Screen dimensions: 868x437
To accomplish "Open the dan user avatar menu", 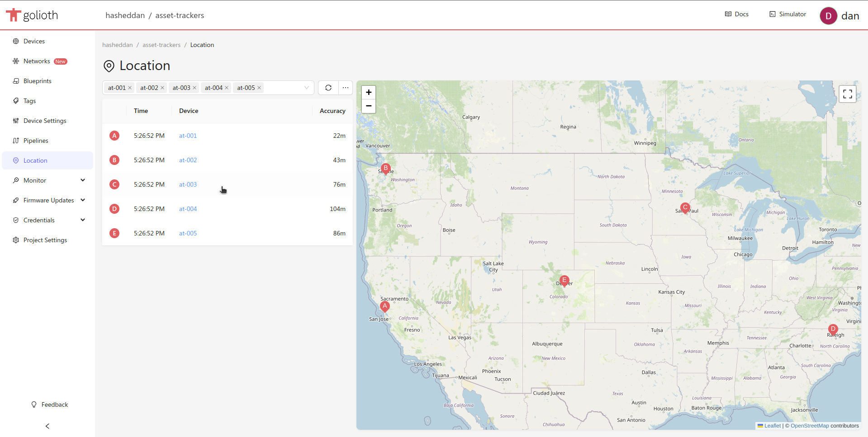I will pyautogui.click(x=828, y=16).
